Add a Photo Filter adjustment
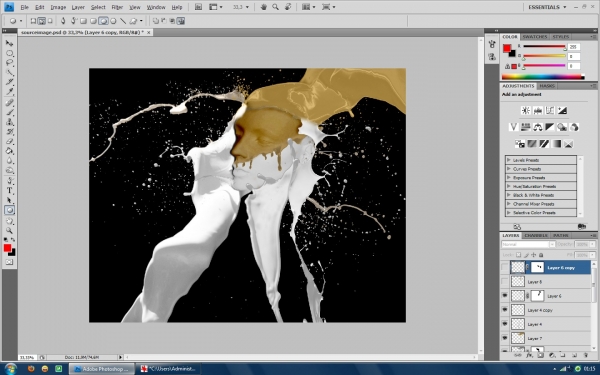600x375 pixels. pyautogui.click(x=562, y=127)
